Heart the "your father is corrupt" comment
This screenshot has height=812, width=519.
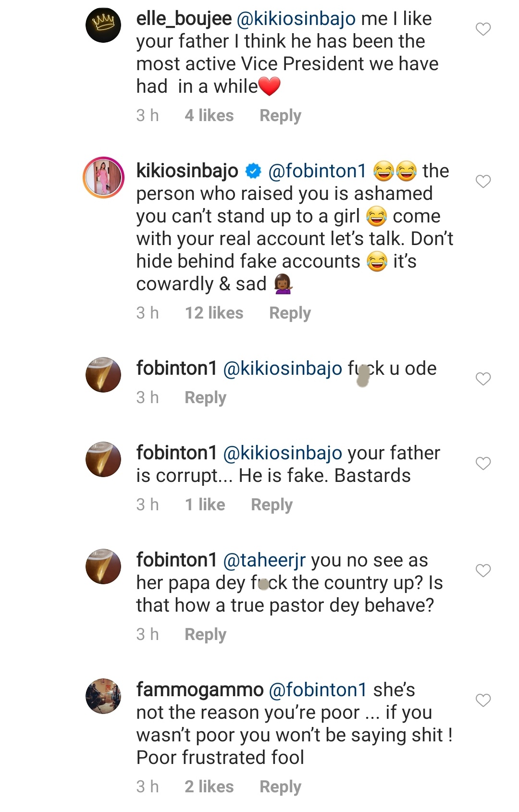tap(483, 464)
